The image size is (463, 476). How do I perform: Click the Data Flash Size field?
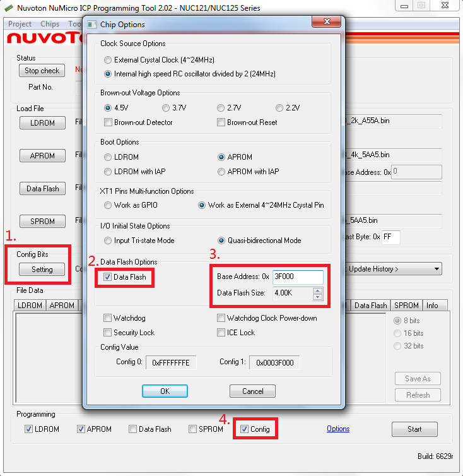point(293,293)
